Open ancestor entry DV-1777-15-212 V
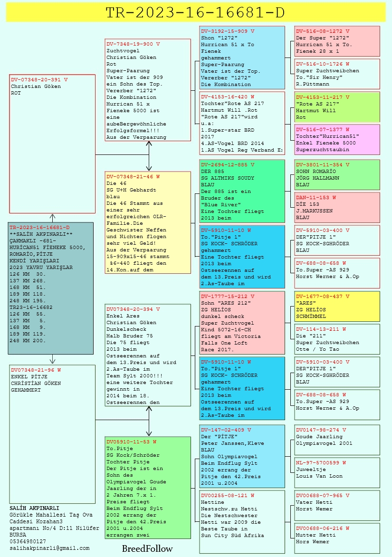 [x=228, y=296]
